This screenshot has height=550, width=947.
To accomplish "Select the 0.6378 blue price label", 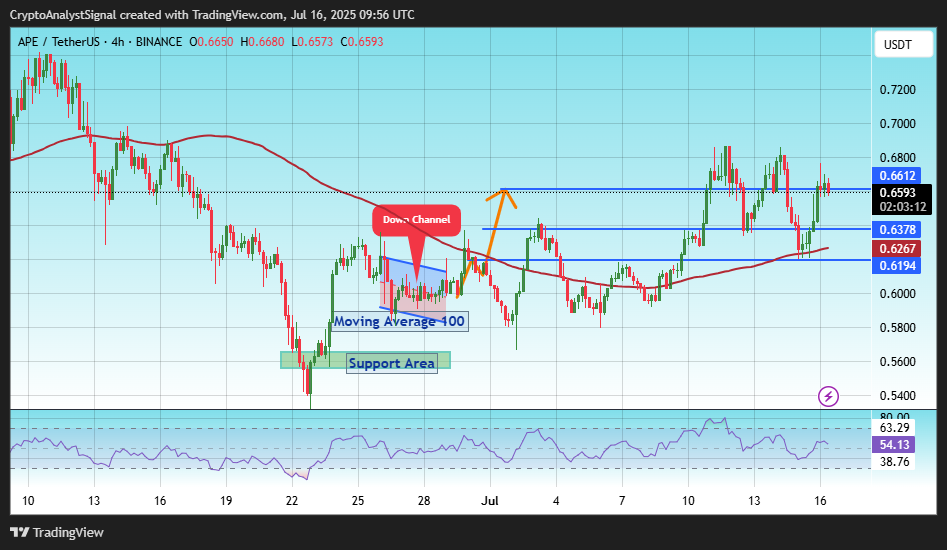I will point(897,229).
